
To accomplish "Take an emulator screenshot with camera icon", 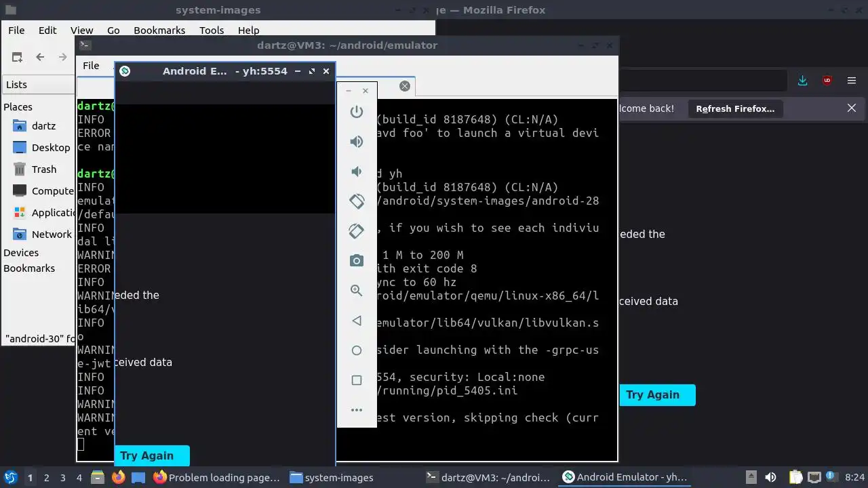I will (357, 261).
